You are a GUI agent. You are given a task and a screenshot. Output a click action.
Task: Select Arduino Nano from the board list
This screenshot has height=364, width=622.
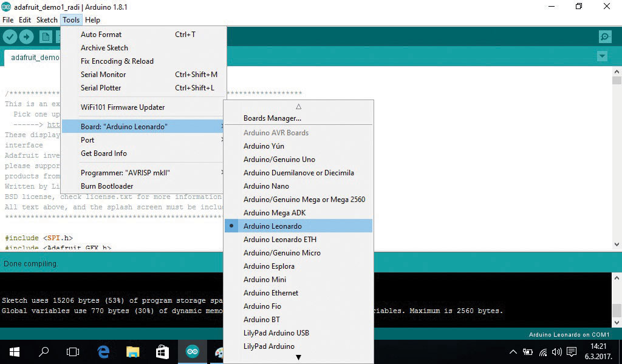click(x=266, y=186)
